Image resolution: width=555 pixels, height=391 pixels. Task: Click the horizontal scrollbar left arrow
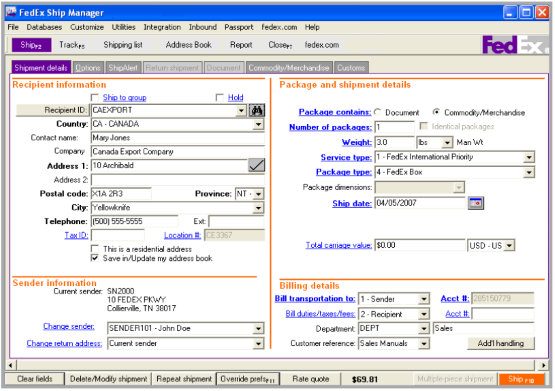click(x=11, y=365)
